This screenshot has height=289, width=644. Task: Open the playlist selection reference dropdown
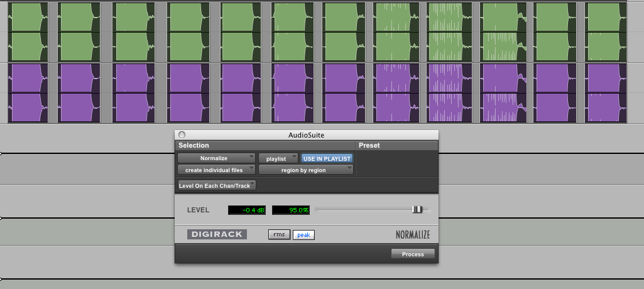278,158
